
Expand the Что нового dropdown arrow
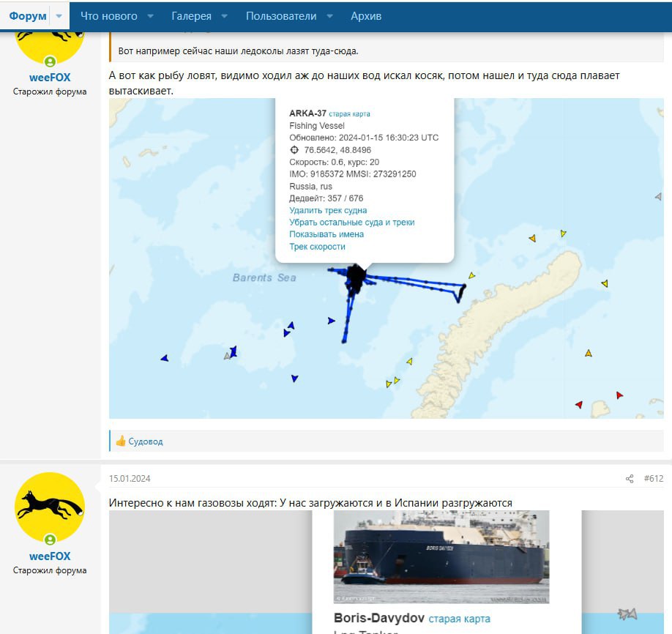[x=150, y=16]
